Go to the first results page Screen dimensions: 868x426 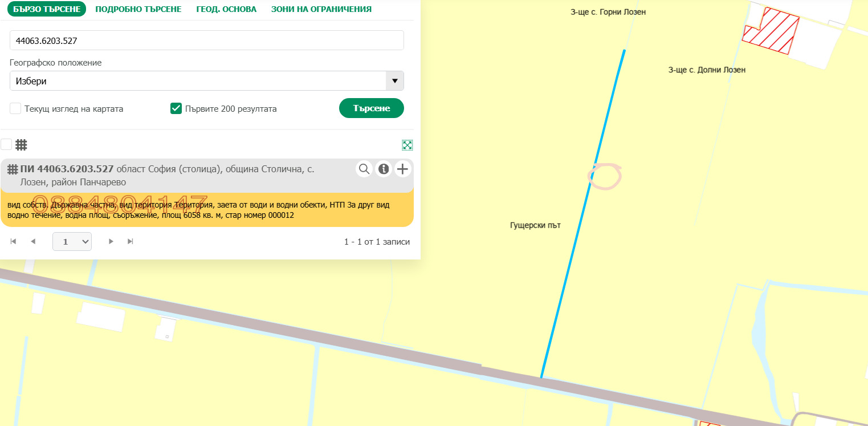pos(13,242)
